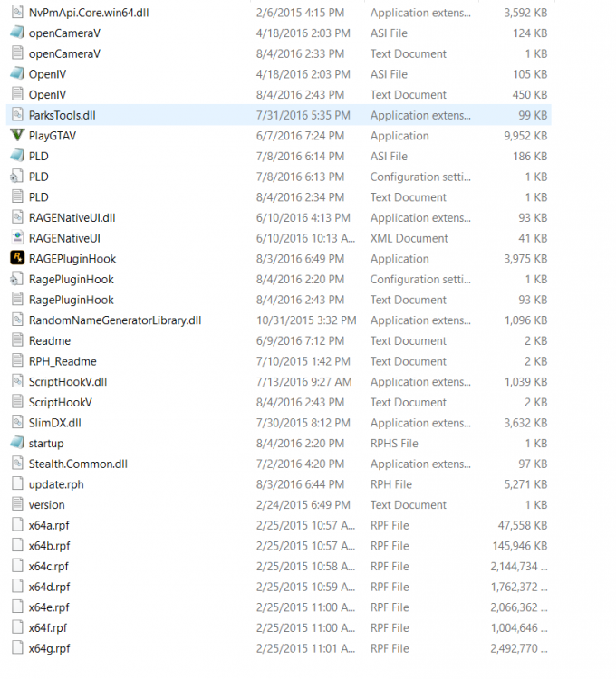Click the date '10/31/2015 3:32 PM'

306,320
